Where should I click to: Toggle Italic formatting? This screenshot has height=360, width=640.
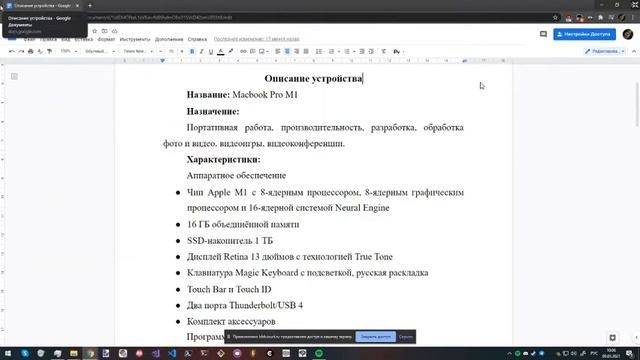tap(201, 51)
